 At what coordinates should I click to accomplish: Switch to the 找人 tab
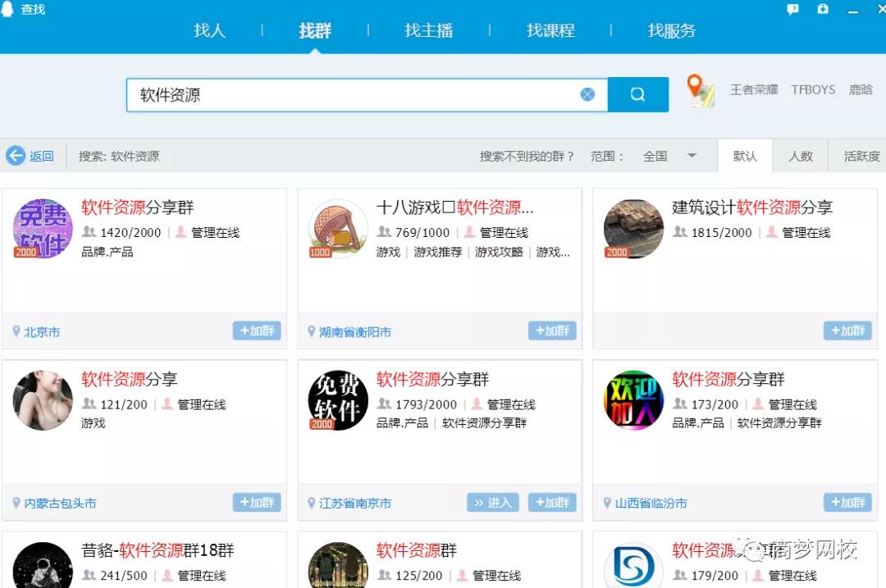click(208, 31)
